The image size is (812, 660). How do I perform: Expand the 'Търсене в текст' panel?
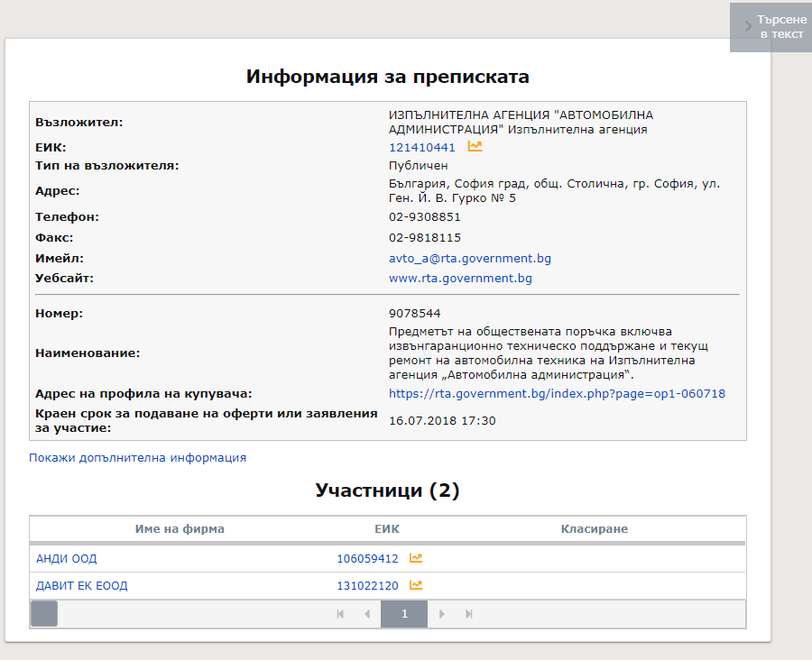coord(771,27)
